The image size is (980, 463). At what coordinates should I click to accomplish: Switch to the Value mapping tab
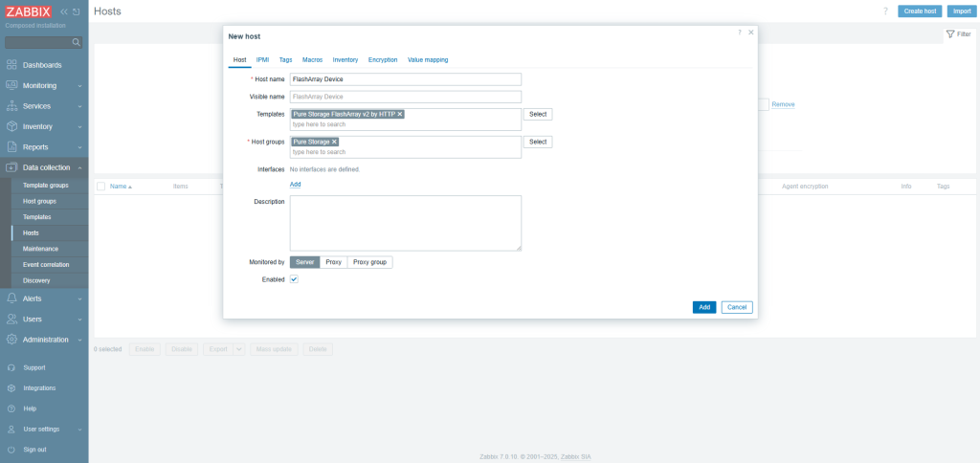428,60
